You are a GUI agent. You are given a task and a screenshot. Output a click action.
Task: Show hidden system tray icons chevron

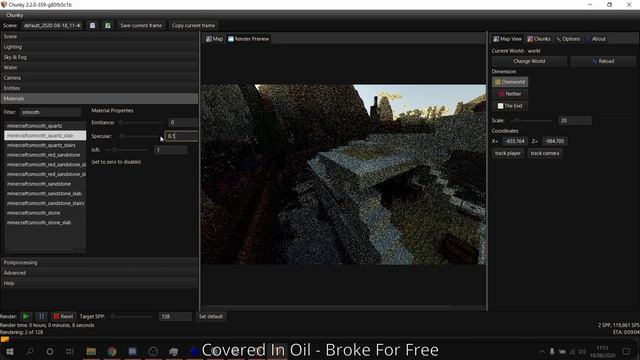point(542,351)
